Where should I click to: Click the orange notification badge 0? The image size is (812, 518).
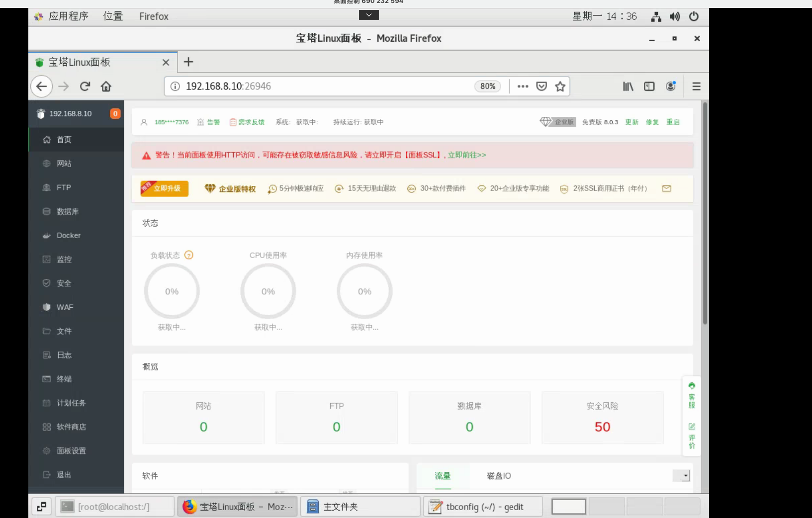(x=115, y=113)
